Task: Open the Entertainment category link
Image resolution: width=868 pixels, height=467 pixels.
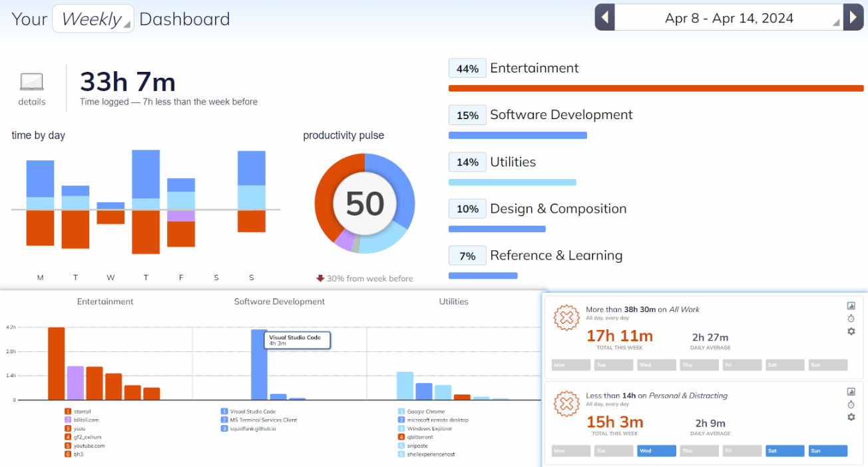Action: click(534, 69)
